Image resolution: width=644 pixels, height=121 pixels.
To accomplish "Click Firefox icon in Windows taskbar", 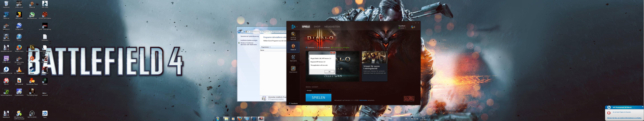I will [x=240, y=119].
